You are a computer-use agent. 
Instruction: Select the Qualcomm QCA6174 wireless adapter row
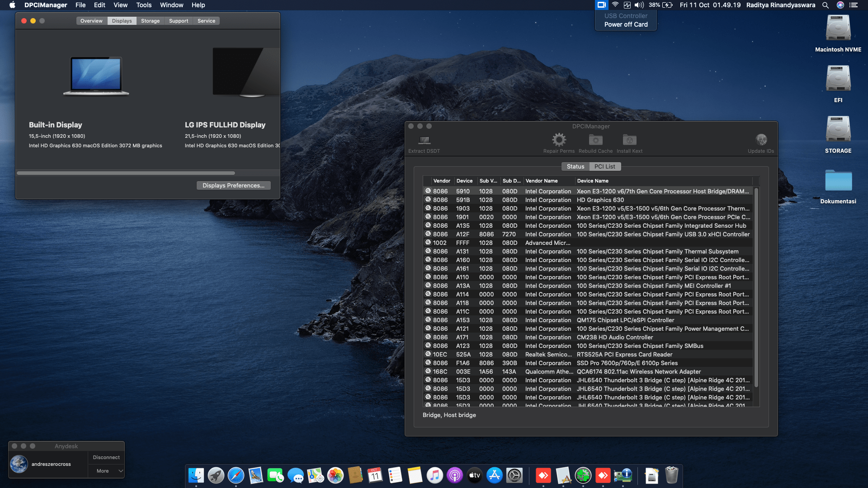[x=588, y=371]
